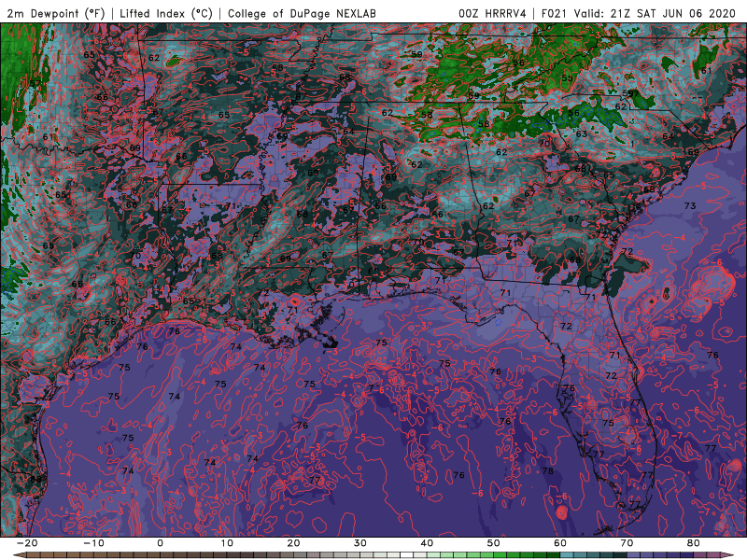The width and height of the screenshot is (747, 560).
Task: Click the '40' color scale label
Action: (427, 543)
